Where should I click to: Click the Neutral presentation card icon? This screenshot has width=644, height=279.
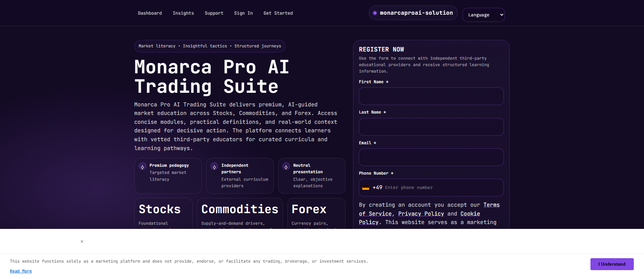pyautogui.click(x=286, y=167)
